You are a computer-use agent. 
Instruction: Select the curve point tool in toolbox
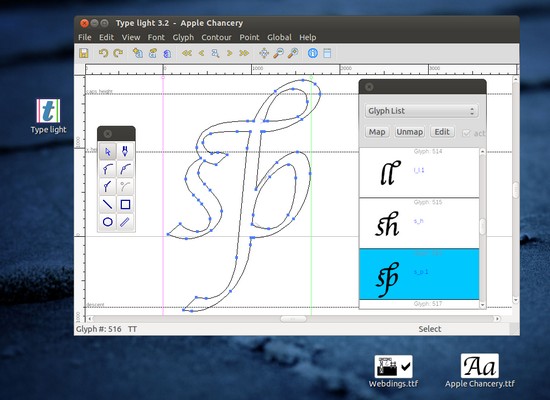[125, 169]
